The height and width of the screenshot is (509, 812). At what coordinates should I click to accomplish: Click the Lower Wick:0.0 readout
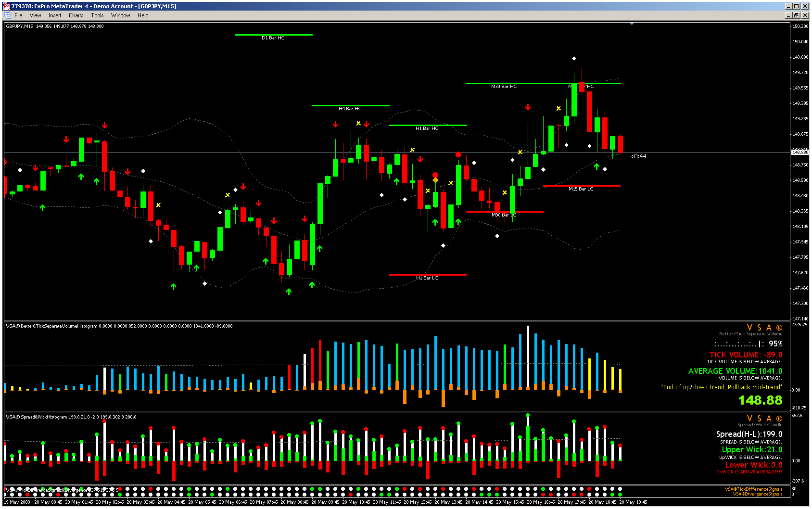pyautogui.click(x=754, y=465)
